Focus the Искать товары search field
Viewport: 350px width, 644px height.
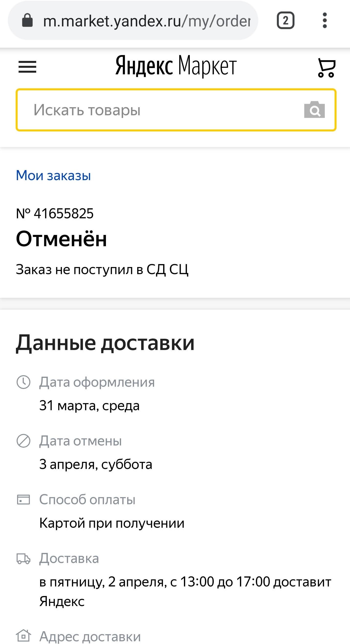click(160, 110)
